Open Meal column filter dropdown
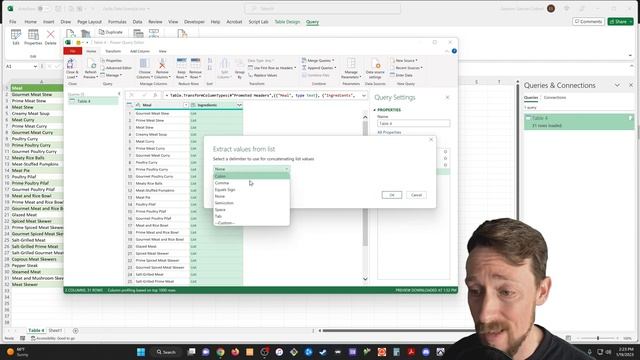The height and width of the screenshot is (360, 640). pyautogui.click(x=186, y=105)
